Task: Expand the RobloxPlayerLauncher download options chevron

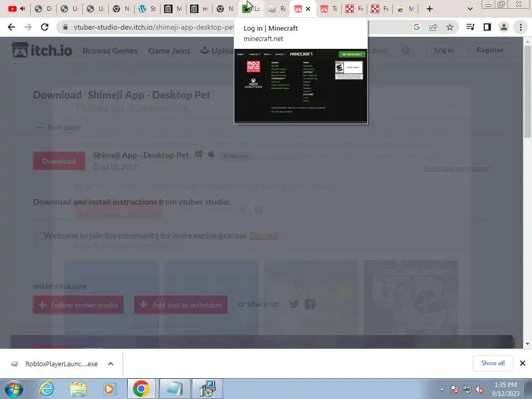Action: tap(111, 364)
